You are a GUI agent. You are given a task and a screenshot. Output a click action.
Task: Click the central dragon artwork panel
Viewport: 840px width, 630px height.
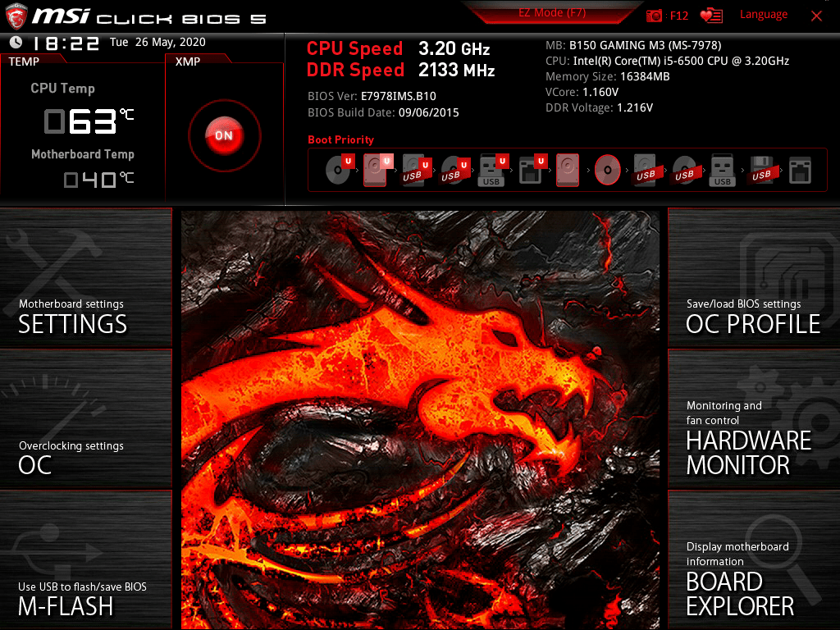click(420, 420)
